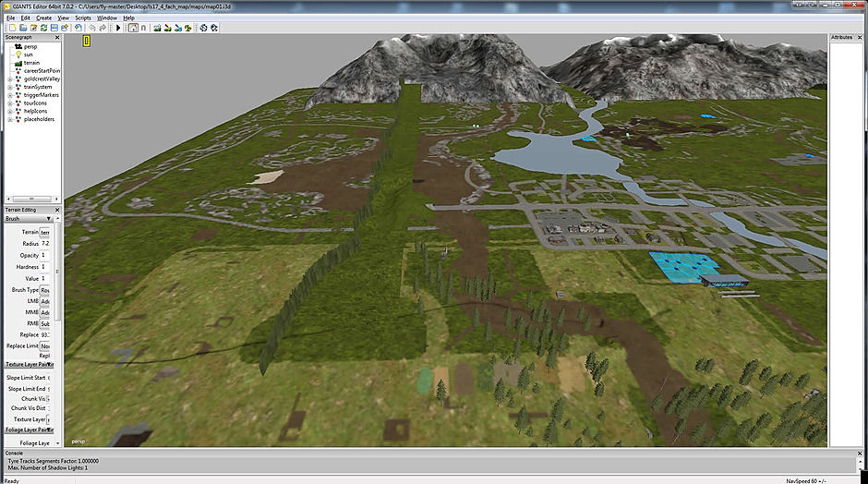The height and width of the screenshot is (484, 868).
Task: Select the terrain node in Scenegraph
Action: coord(31,63)
